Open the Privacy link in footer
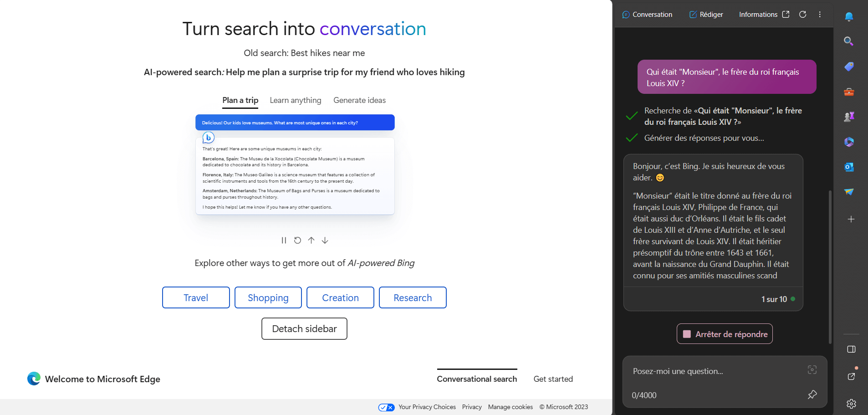The image size is (868, 415). tap(472, 407)
